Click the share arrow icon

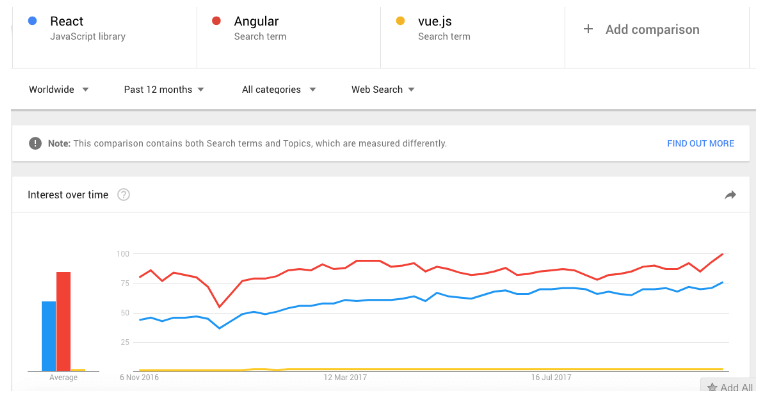tap(730, 195)
